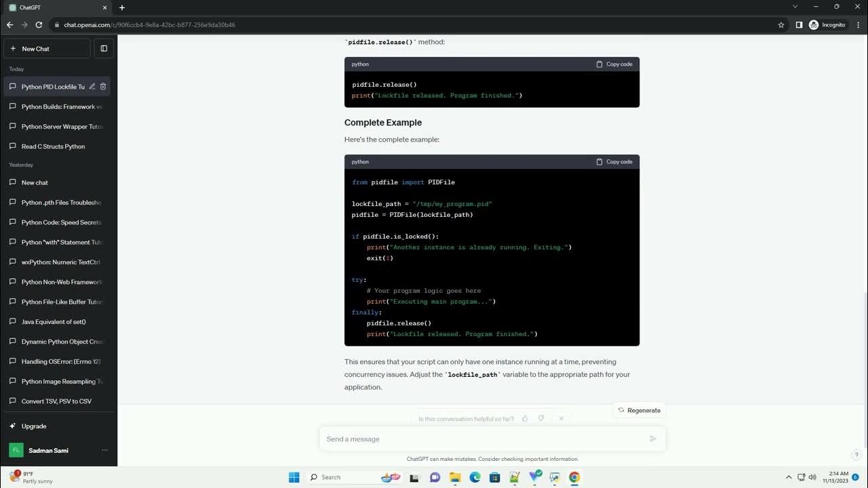The image size is (868, 488).
Task: Reload the ChatGPT page
Action: (39, 25)
